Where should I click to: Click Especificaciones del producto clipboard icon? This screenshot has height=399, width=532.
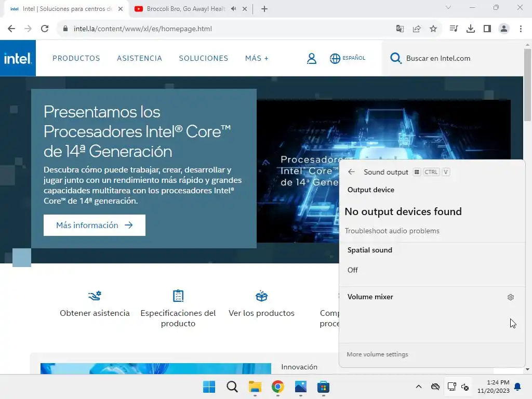(x=178, y=296)
